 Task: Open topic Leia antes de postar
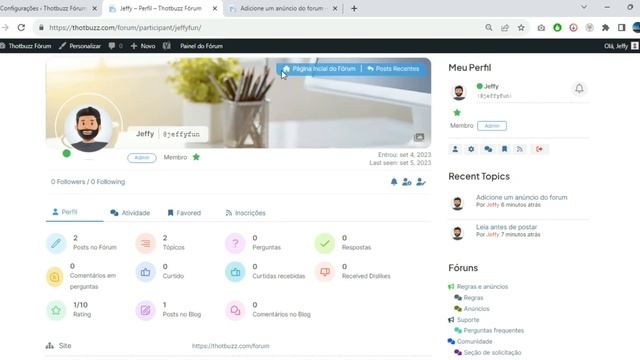[x=506, y=227]
